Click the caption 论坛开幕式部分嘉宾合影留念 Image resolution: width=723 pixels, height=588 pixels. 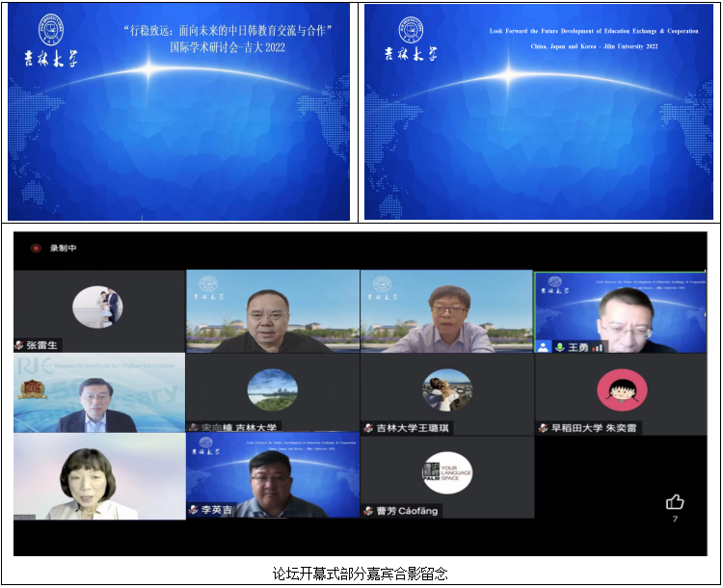point(361,574)
